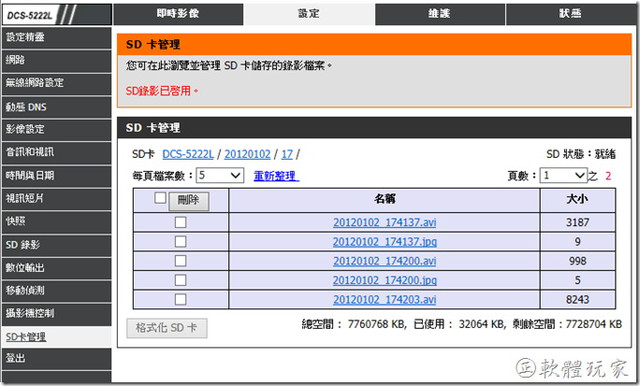
Task: Check the box for 20120102_174200.avi
Action: coord(180,261)
